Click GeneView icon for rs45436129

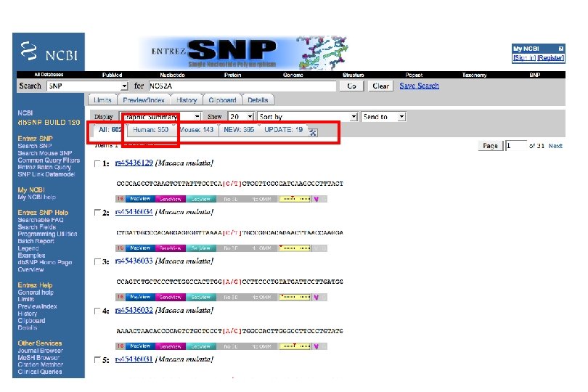click(171, 199)
